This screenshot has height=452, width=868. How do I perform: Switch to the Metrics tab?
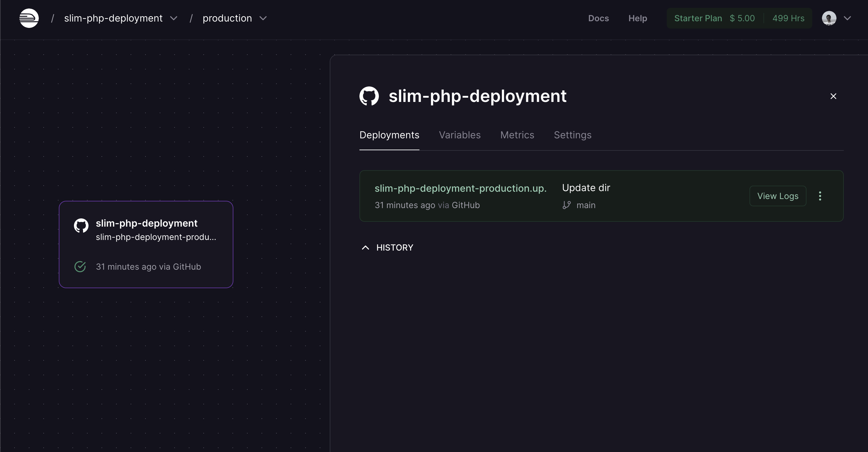(x=517, y=135)
